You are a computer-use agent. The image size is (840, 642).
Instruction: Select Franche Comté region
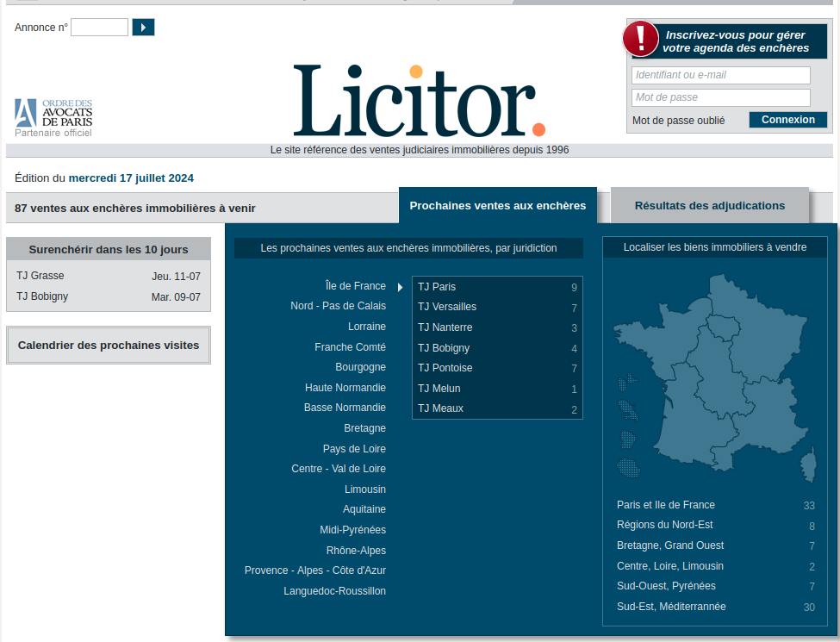[351, 347]
